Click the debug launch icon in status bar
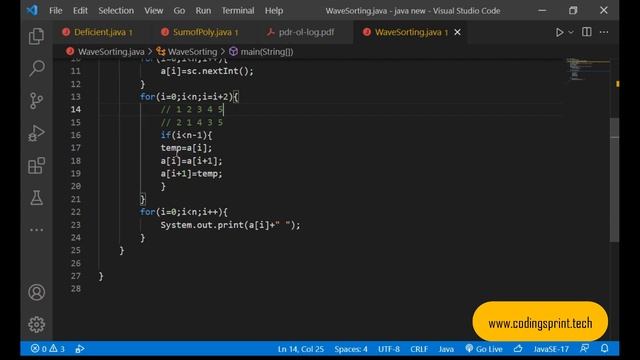This screenshot has width=640, height=360. pos(80,349)
